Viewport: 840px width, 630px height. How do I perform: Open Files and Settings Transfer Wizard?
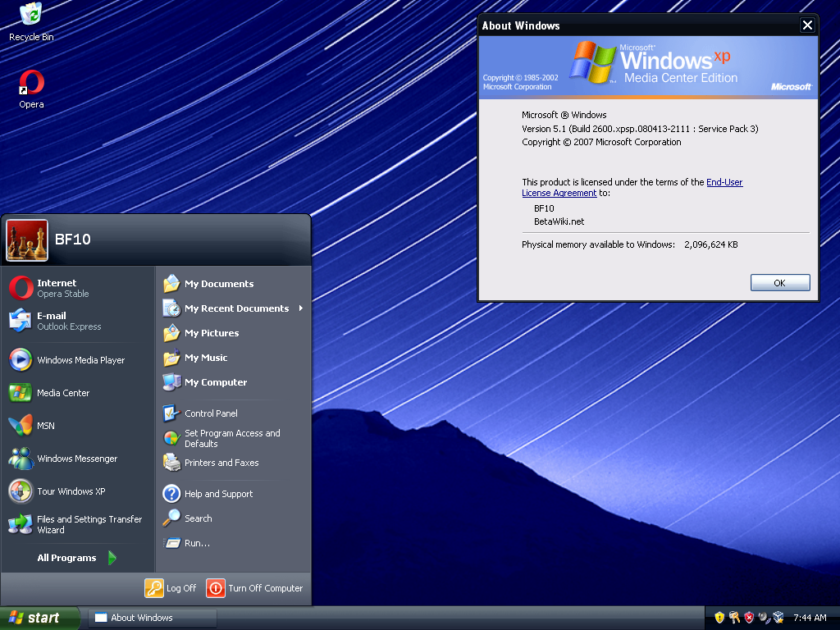point(89,524)
